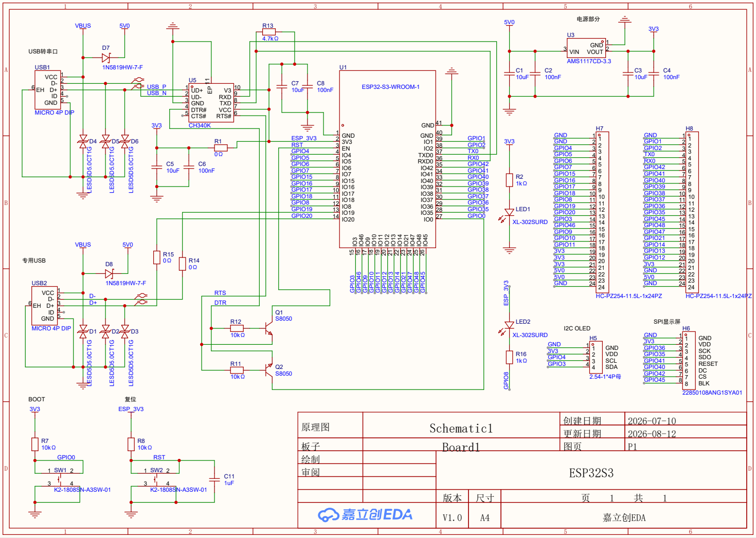Image resolution: width=756 pixels, height=538 pixels.
Task: Click "Board1" in the title block
Action: [x=461, y=447]
